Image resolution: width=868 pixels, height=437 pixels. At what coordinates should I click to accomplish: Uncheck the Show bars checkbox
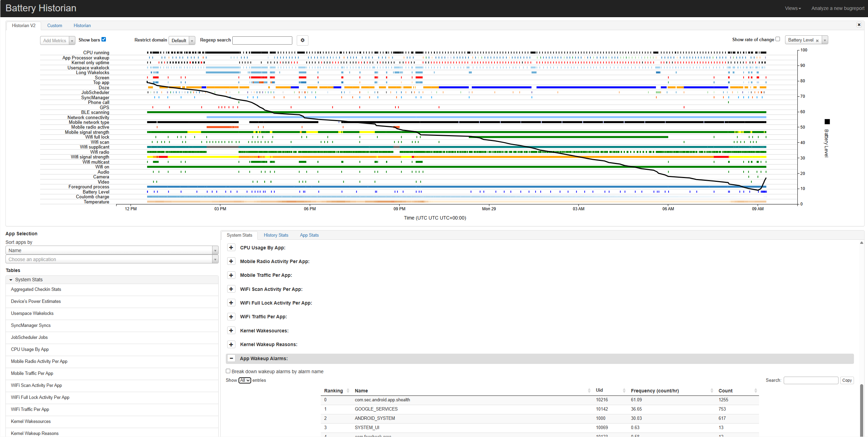(104, 39)
